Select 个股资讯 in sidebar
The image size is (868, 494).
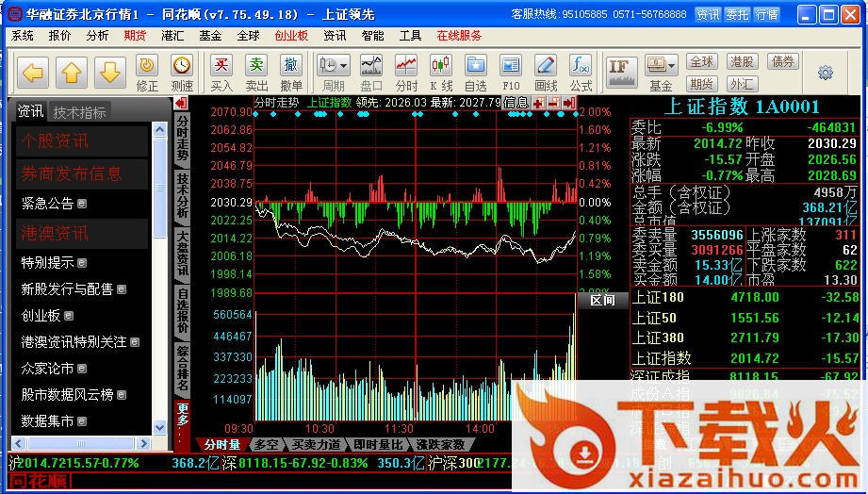(x=82, y=140)
